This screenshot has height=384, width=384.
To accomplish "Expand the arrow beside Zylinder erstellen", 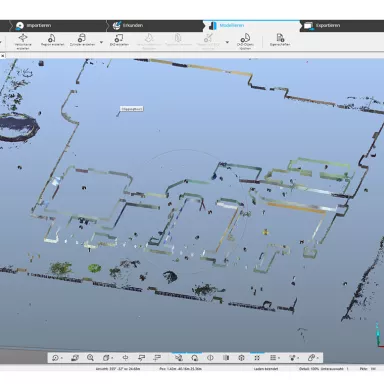I will [101, 42].
